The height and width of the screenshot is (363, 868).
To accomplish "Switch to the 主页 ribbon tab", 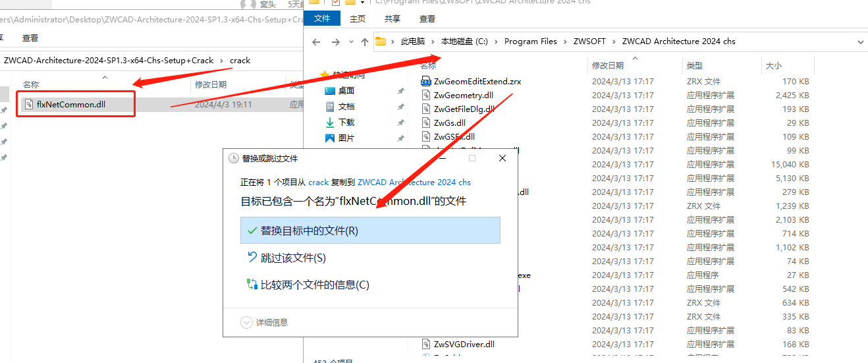I will tap(358, 19).
